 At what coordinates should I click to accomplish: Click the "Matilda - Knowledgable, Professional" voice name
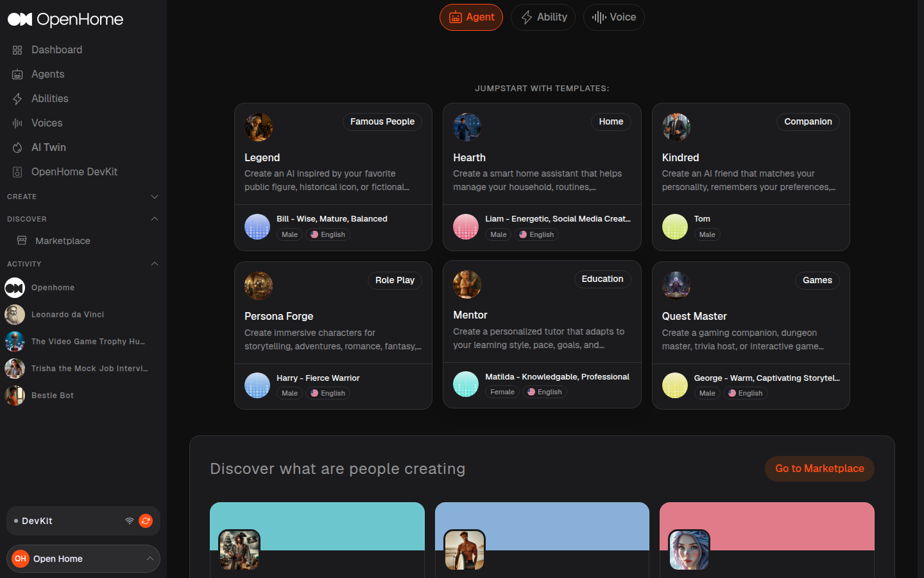click(557, 377)
